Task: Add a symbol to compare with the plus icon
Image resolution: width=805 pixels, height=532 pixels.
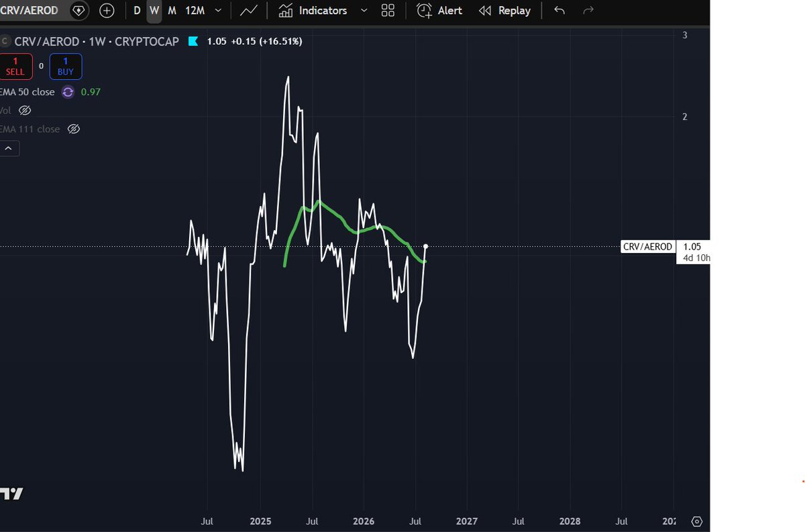Action: click(x=107, y=11)
